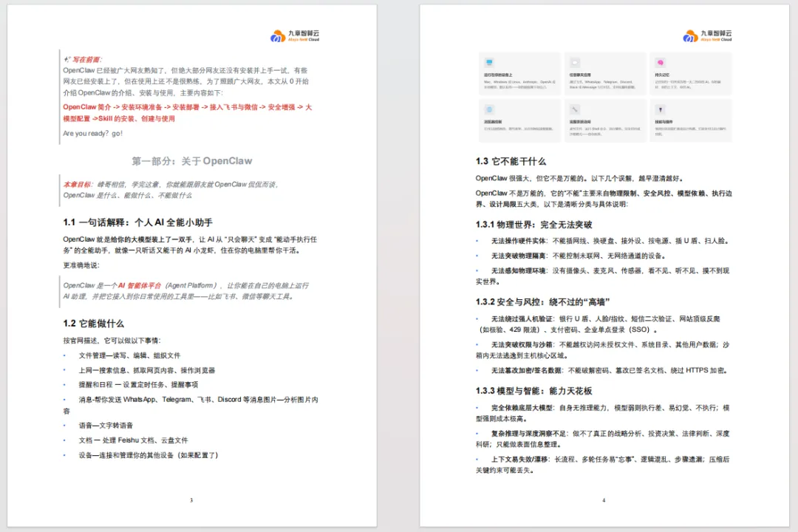Click the bullet 消息-帮你发送 WhatsApp、Telegram

coord(191,405)
